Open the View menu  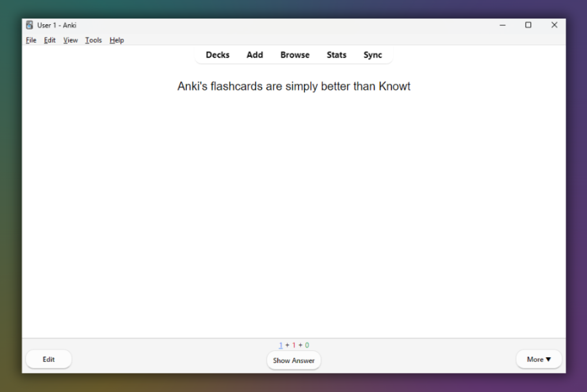point(70,40)
